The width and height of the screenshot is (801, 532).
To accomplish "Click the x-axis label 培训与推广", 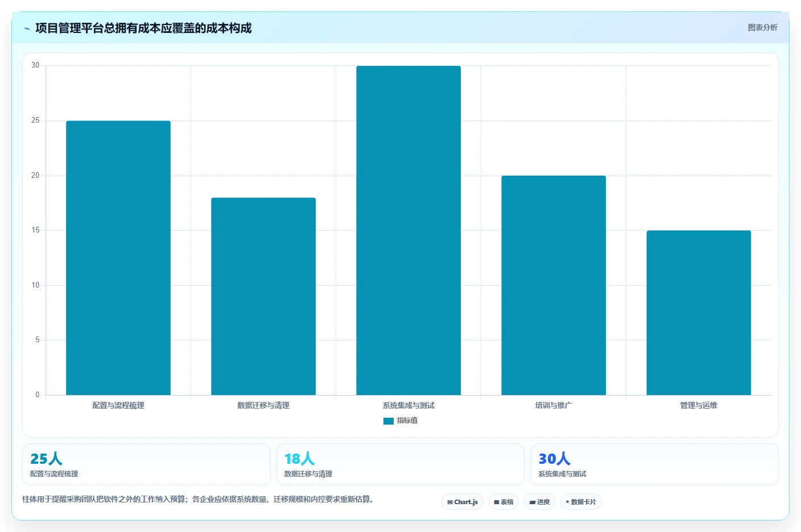I will [x=554, y=405].
